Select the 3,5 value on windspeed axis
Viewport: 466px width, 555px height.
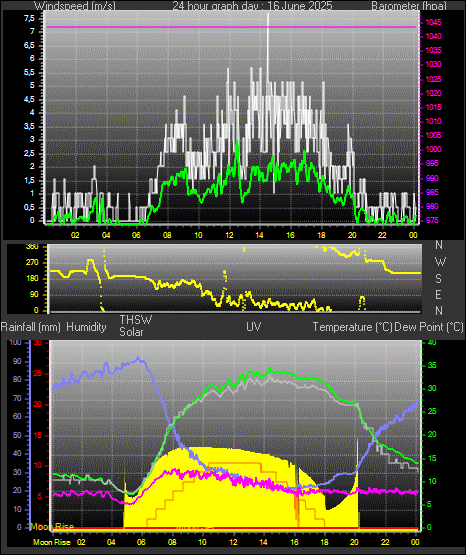tap(29, 126)
